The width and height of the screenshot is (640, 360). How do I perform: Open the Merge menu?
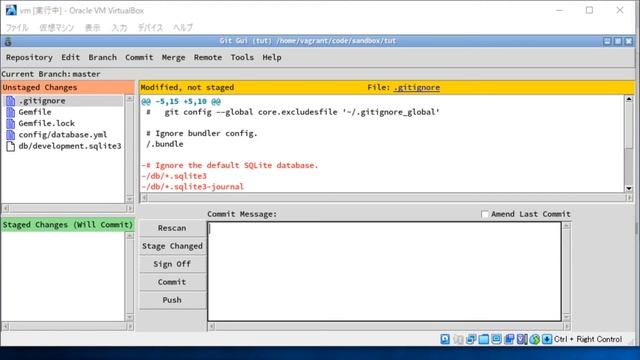click(173, 58)
